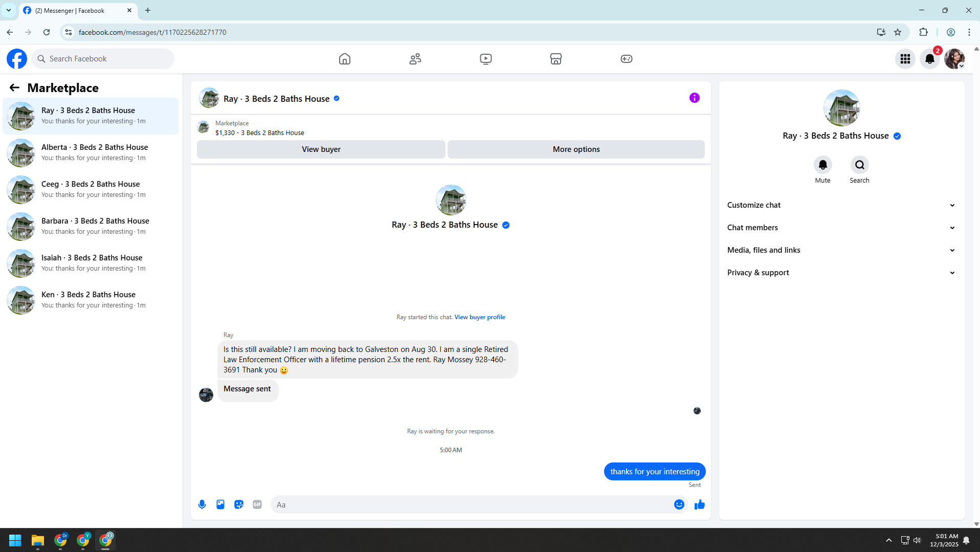The height and width of the screenshot is (552, 980).
Task: Open the Isaiah conversation
Action: click(91, 263)
